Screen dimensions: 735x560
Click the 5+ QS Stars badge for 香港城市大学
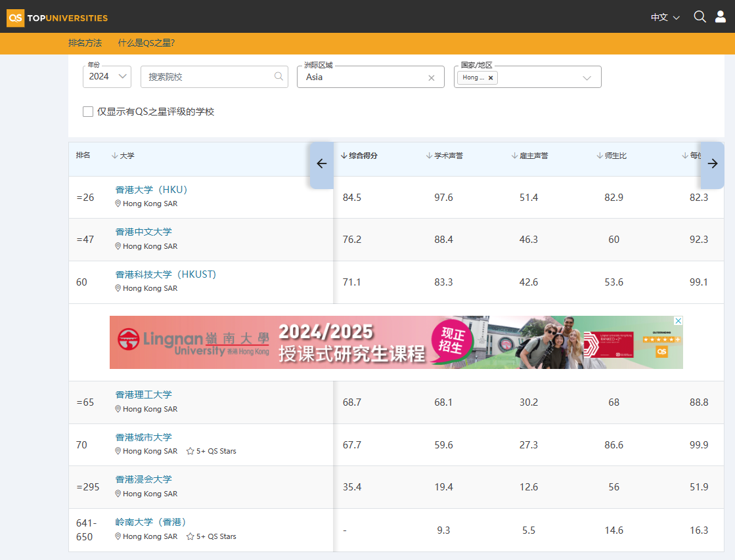(212, 451)
